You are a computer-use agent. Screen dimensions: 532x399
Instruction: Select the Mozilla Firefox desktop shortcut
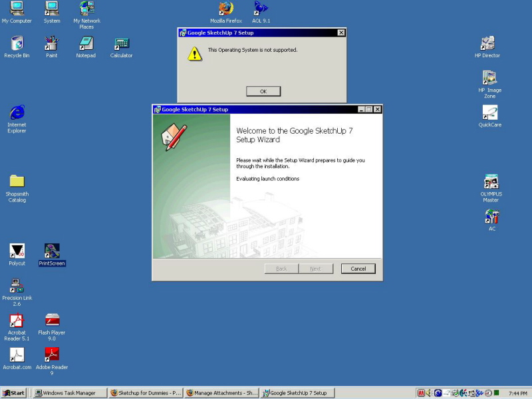point(226,12)
